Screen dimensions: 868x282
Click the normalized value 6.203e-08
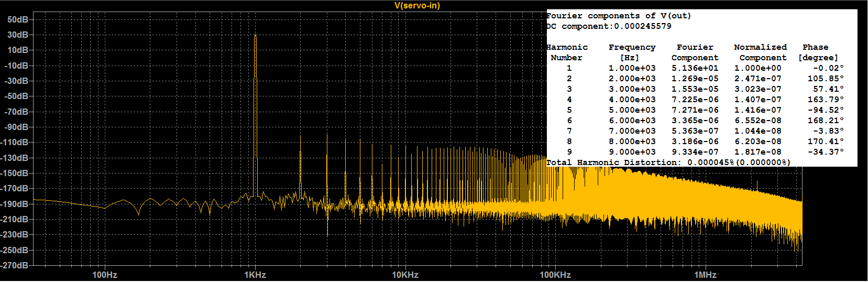pos(758,142)
